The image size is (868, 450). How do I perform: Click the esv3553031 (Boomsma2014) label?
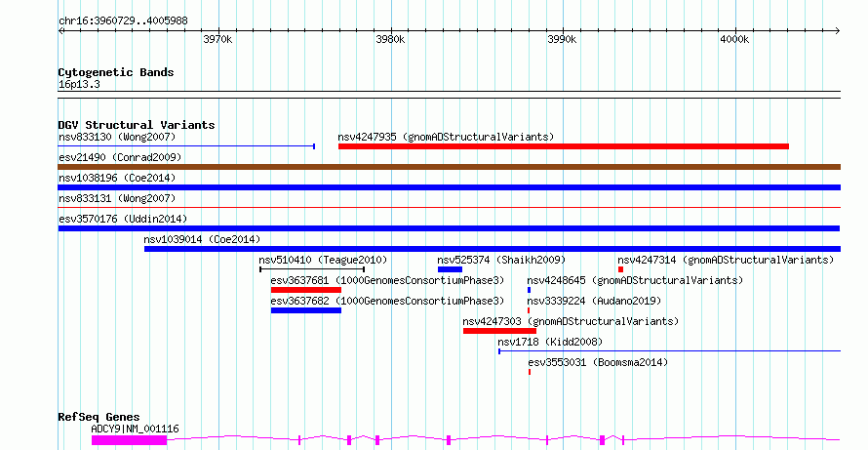coord(598,362)
